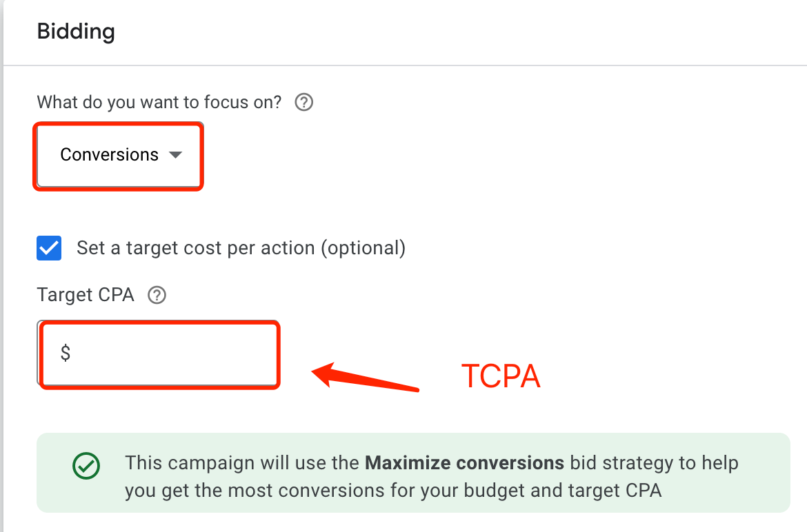Viewport: 807px width, 532px height.
Task: Click the question mark beside Target CPA label
Action: click(x=157, y=296)
